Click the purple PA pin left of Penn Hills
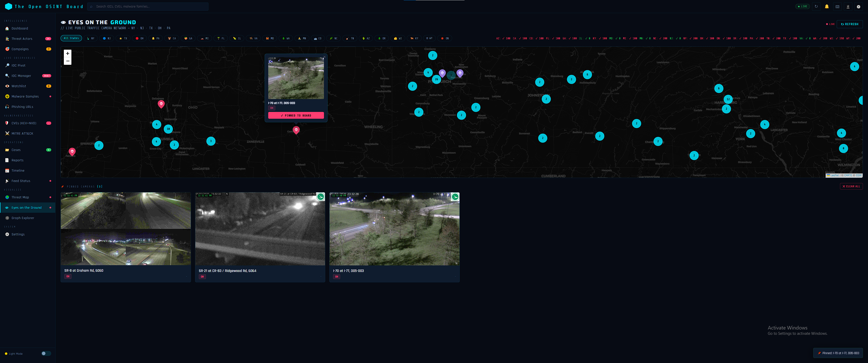The image size is (868, 363). tap(442, 73)
